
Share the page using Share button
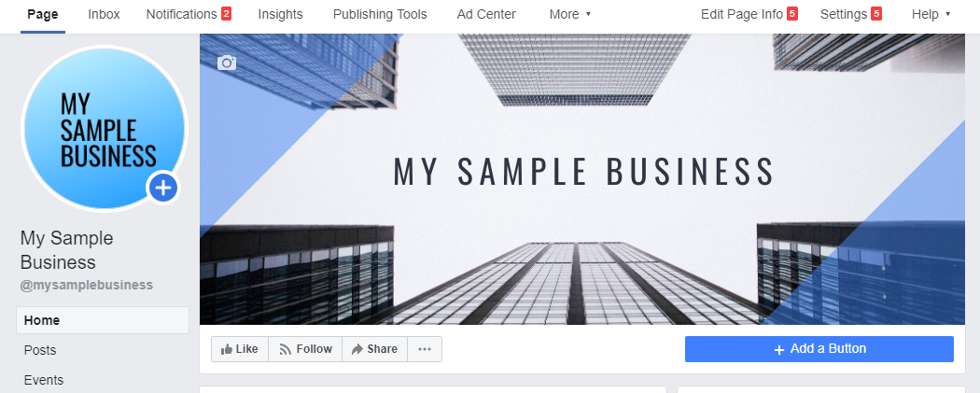click(374, 349)
